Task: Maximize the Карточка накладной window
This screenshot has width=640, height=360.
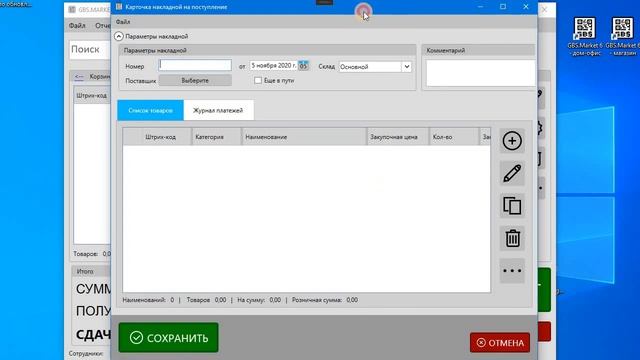Action: click(503, 7)
